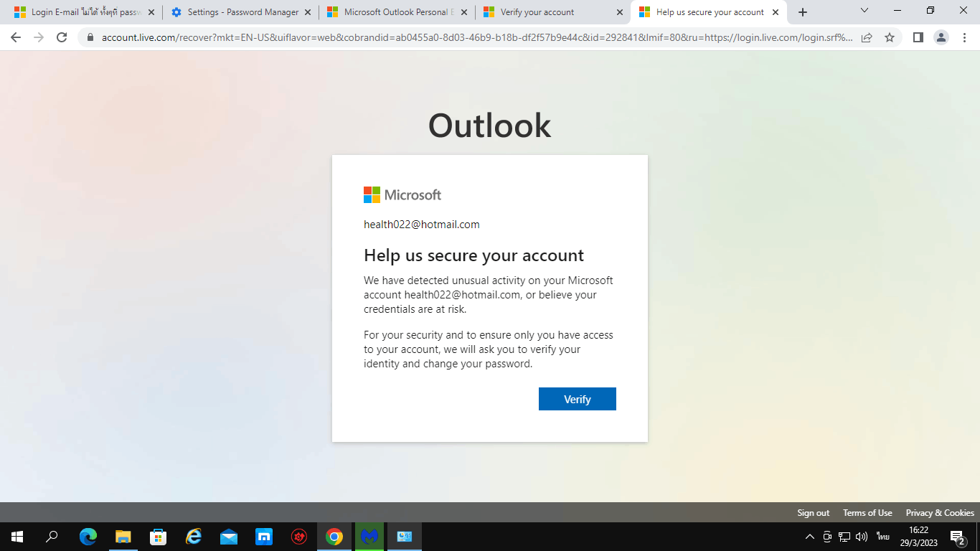
Task: Open the clock showing 16:22
Action: click(918, 537)
